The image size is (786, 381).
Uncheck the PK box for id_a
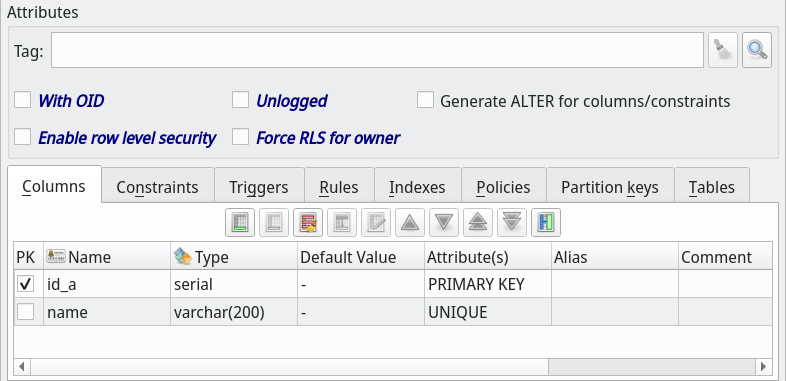pos(26,284)
